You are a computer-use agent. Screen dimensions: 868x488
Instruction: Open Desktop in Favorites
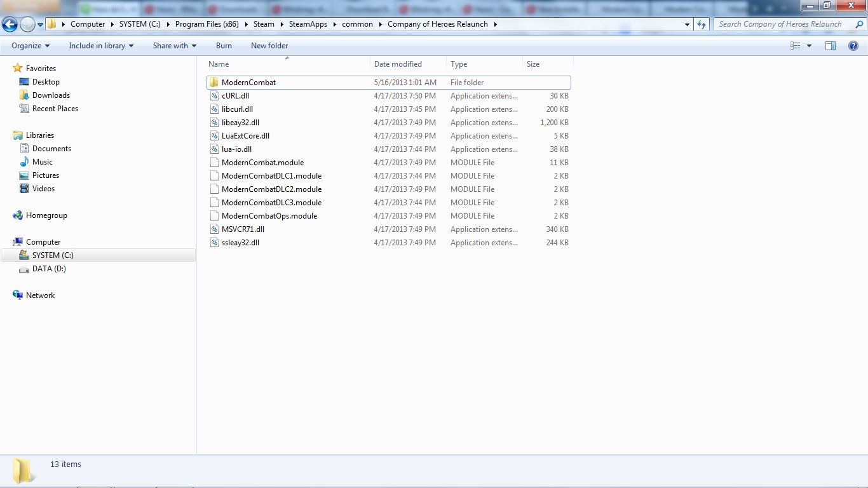pyautogui.click(x=46, y=82)
